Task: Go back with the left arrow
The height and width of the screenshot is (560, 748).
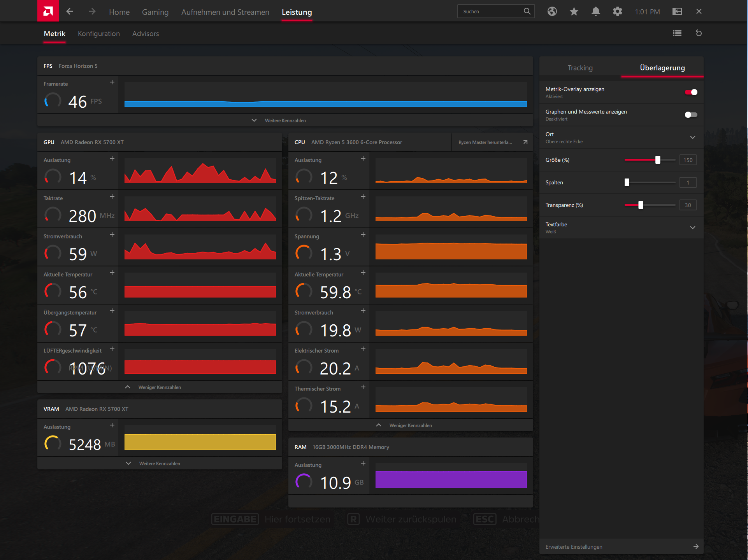Action: (x=70, y=12)
